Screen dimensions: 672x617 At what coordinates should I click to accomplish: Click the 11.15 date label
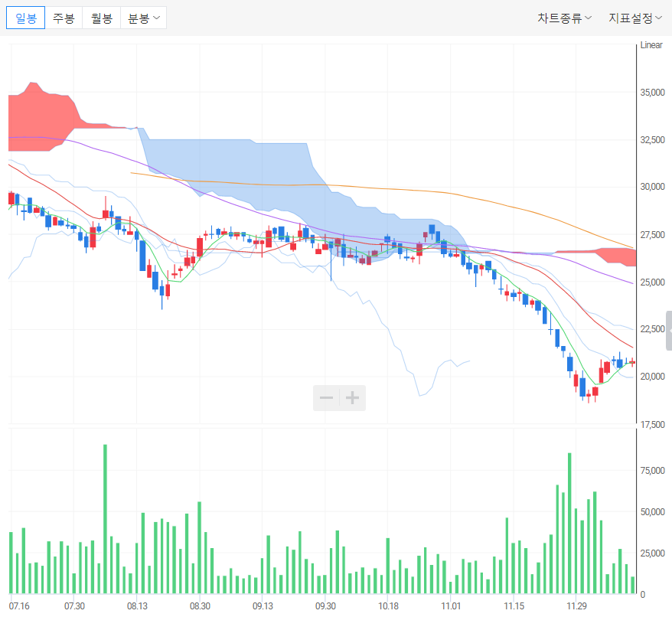tap(514, 606)
